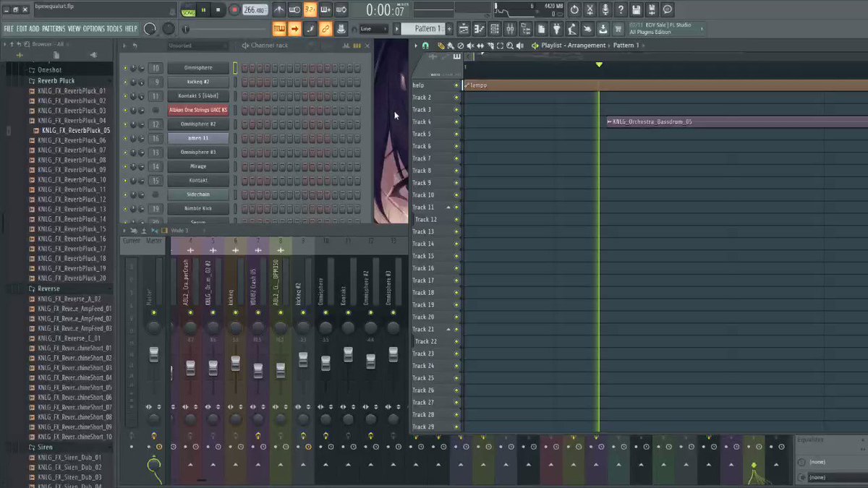Pause playback with the pause button

coord(203,9)
